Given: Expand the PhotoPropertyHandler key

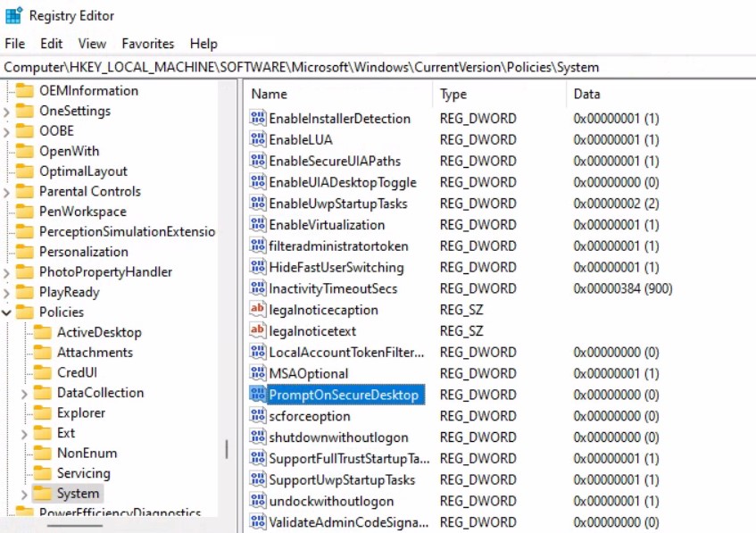Looking at the screenshot, I should 6,273.
